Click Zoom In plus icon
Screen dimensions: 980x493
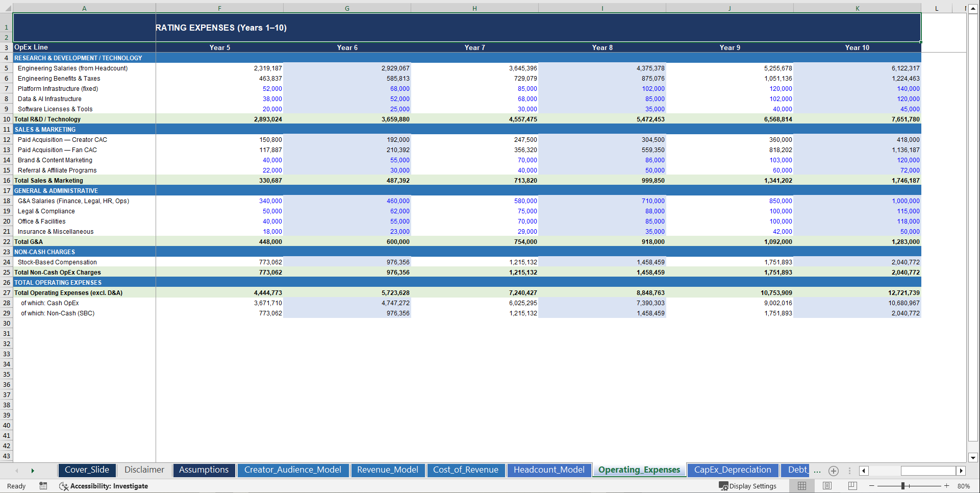pos(947,486)
